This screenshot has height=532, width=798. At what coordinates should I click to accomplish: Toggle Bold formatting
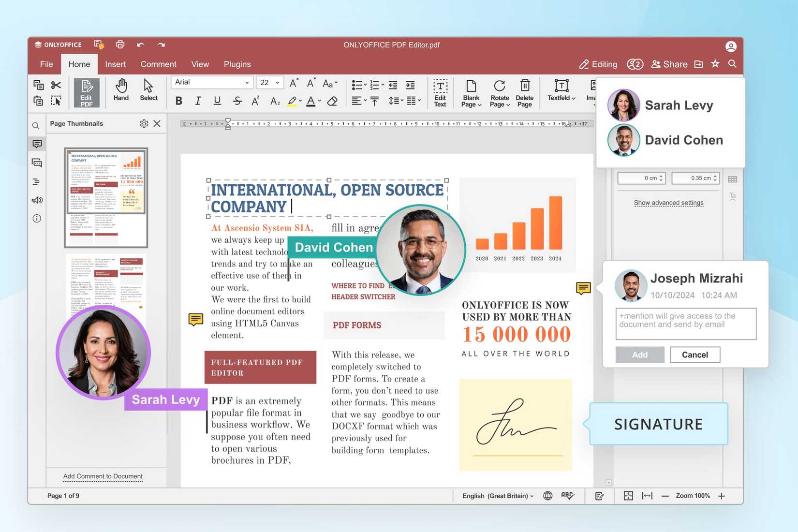click(179, 101)
